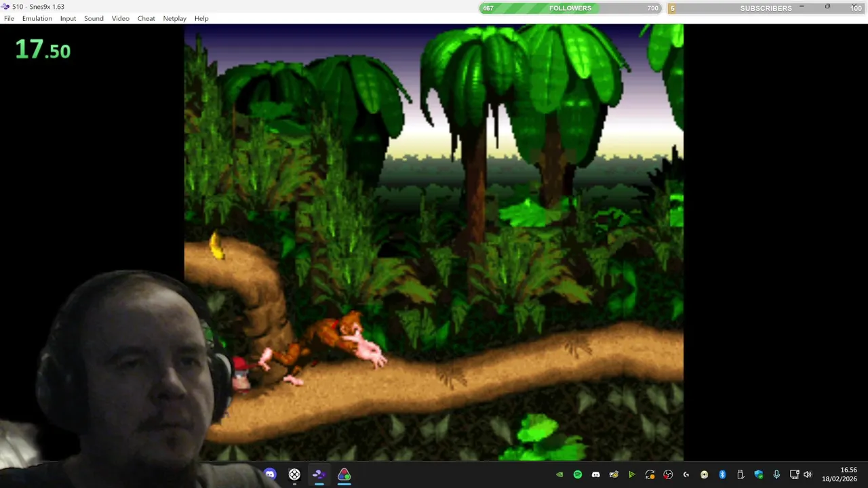Open Bluetooth tray icon
The width and height of the screenshot is (868, 488).
pyautogui.click(x=722, y=474)
